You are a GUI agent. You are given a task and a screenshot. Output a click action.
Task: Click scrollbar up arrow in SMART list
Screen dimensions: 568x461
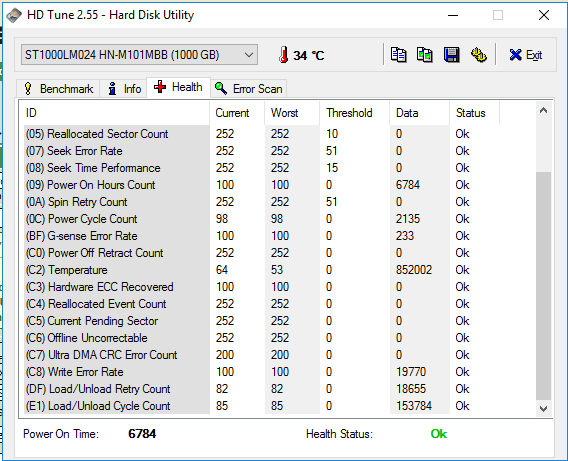(x=543, y=110)
